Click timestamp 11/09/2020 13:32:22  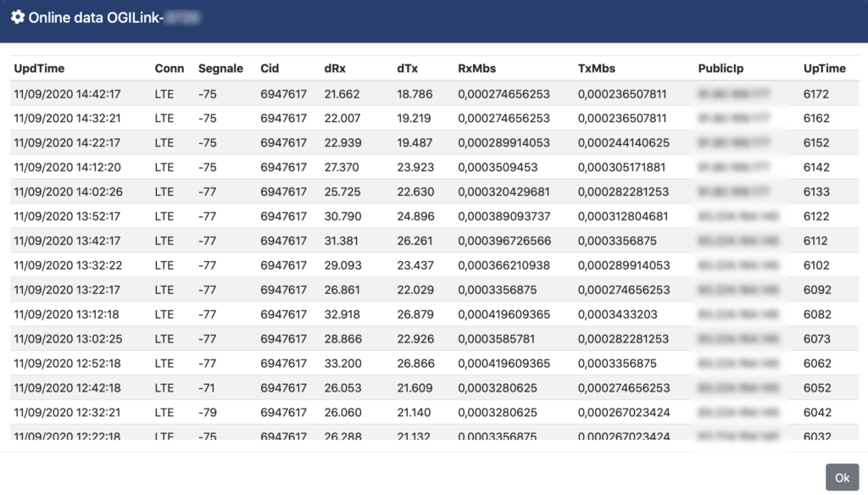coord(68,265)
